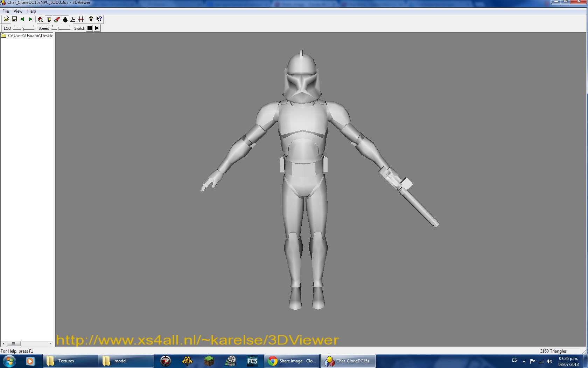Select the Char_CloneDC15s... taskbar button

pos(348,361)
